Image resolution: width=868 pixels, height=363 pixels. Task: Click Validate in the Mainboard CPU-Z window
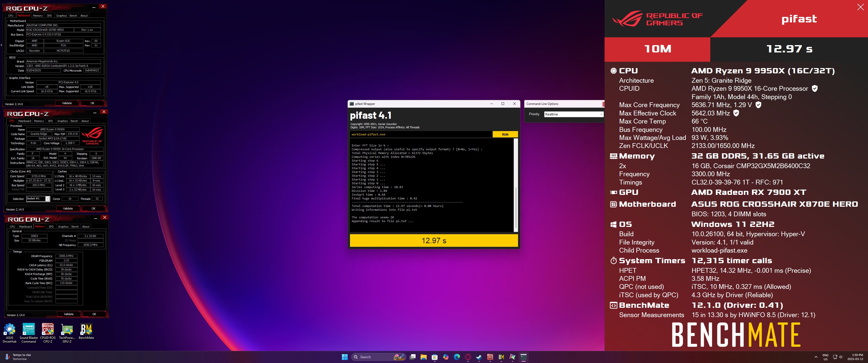(x=67, y=103)
